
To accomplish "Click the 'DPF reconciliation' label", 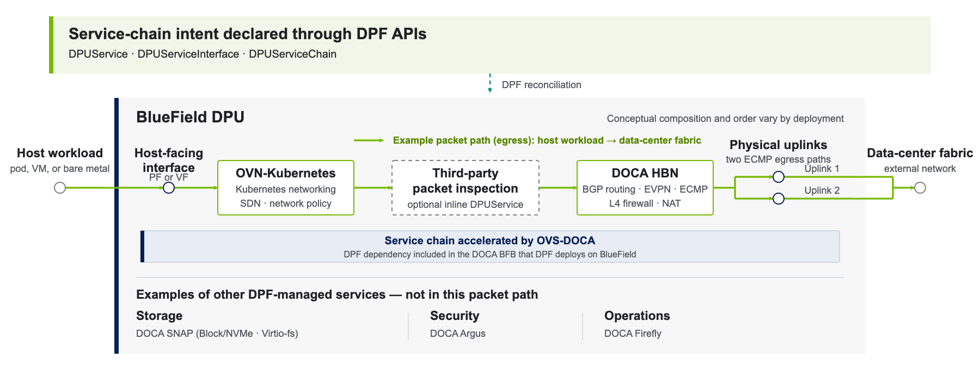I will point(542,85).
